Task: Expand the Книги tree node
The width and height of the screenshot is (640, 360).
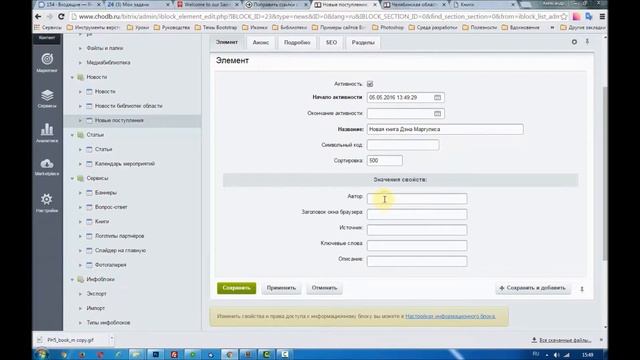Action: click(x=80, y=222)
